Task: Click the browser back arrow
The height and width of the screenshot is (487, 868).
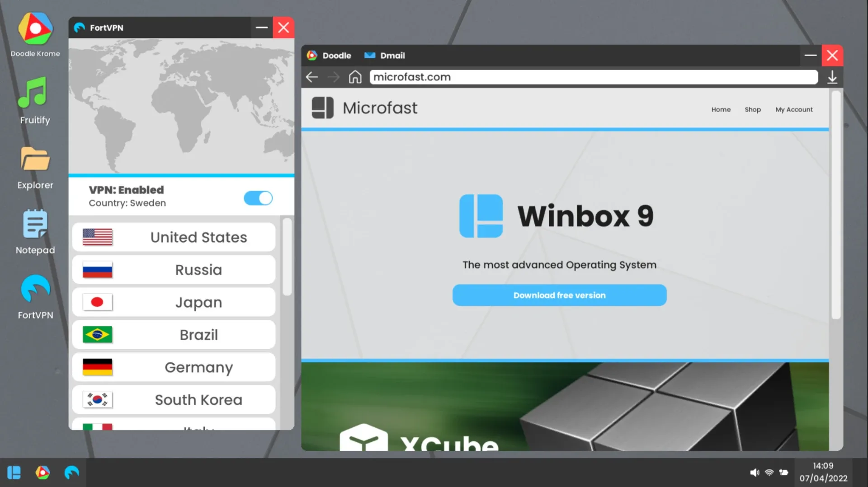Action: 312,77
